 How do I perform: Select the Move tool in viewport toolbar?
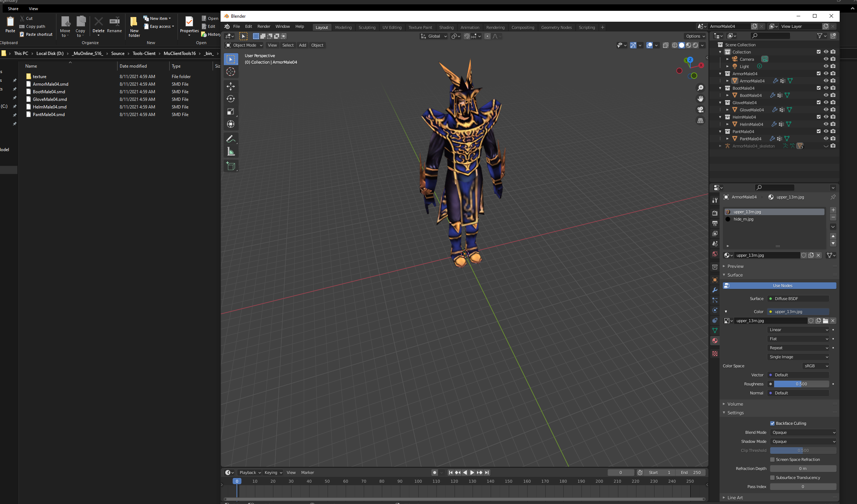(231, 86)
